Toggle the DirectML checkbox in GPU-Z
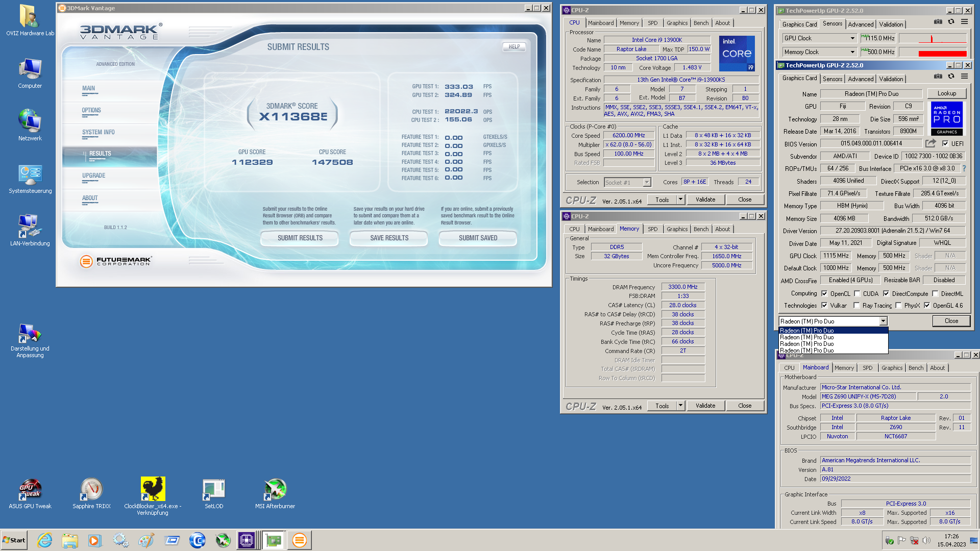The width and height of the screenshot is (980, 551). tap(935, 293)
